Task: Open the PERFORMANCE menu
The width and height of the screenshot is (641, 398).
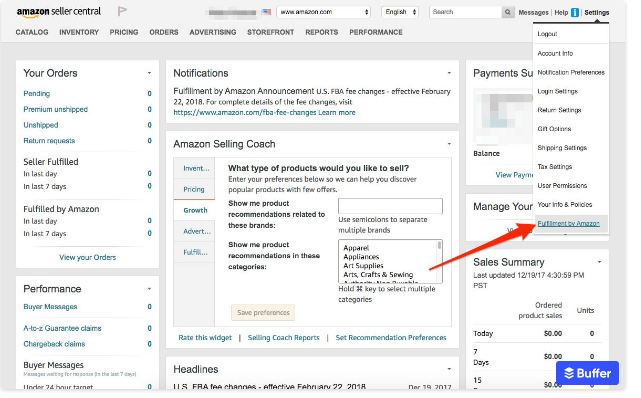Action: click(x=376, y=32)
